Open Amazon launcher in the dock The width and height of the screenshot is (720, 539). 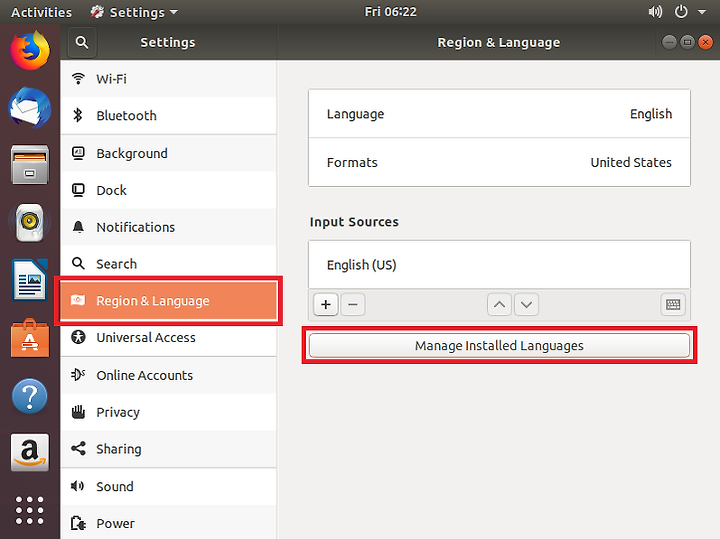30,453
